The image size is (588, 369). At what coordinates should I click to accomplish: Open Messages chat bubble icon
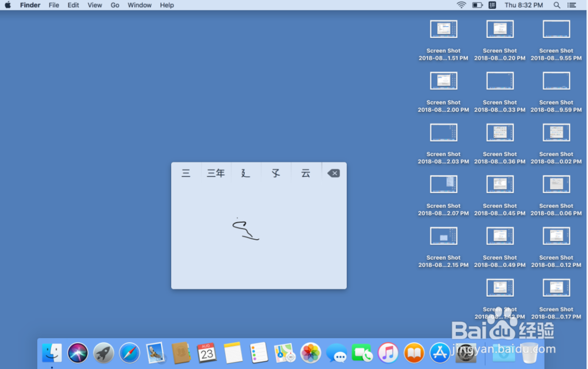(x=336, y=353)
